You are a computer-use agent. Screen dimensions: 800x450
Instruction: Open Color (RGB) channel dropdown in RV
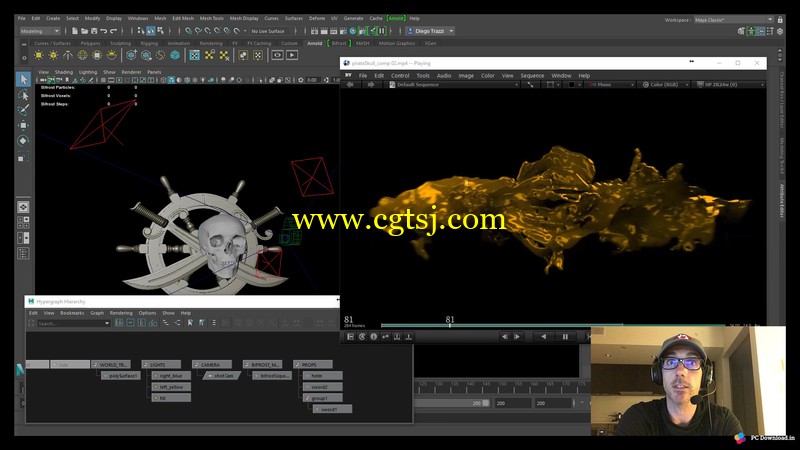(x=665, y=85)
